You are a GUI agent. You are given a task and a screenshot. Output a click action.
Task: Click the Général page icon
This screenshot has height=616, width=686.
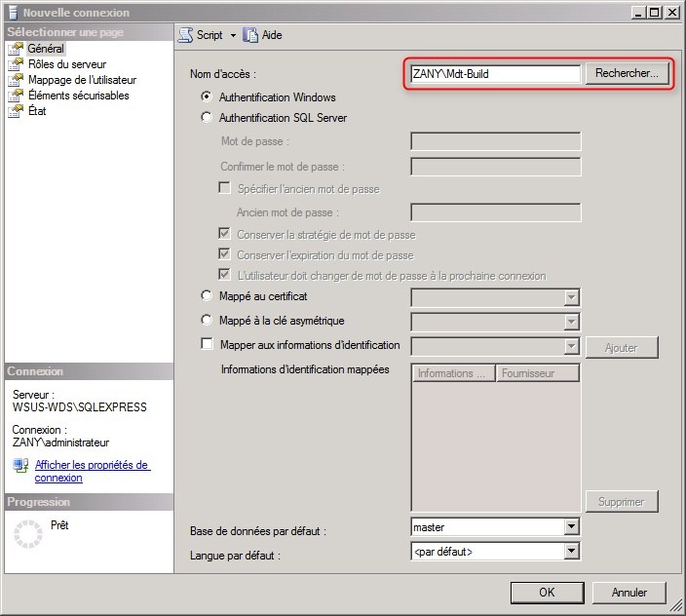click(x=16, y=49)
